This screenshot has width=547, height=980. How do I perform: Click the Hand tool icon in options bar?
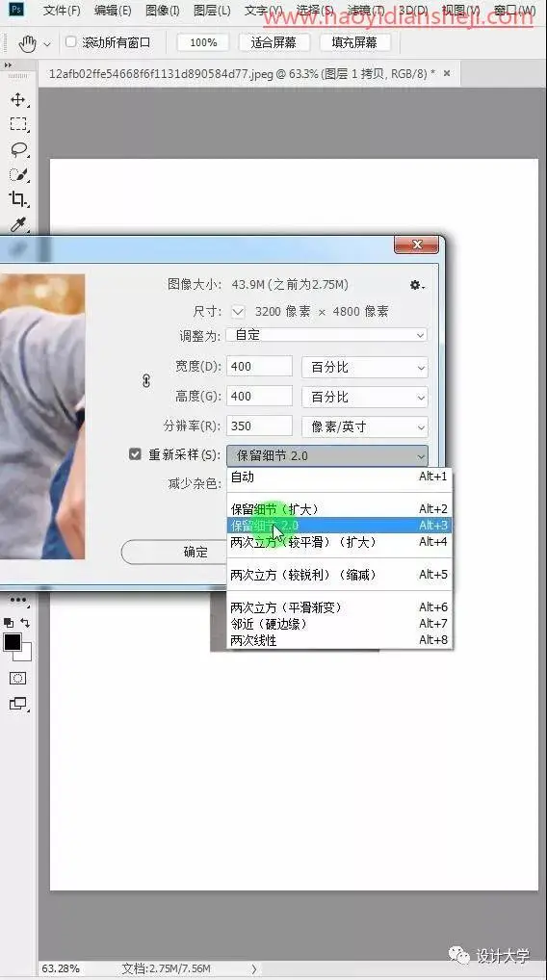27,43
